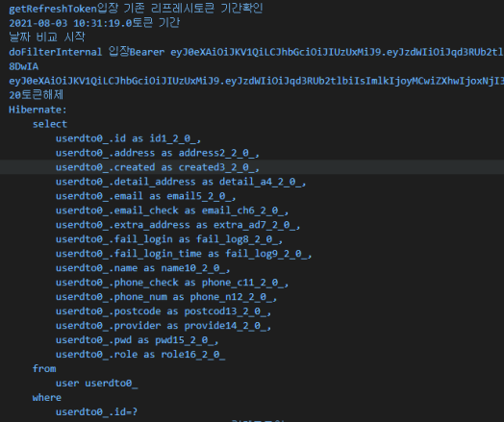The width and height of the screenshot is (504, 422).
Task: Click the 'from' keyword line
Action: [44, 369]
